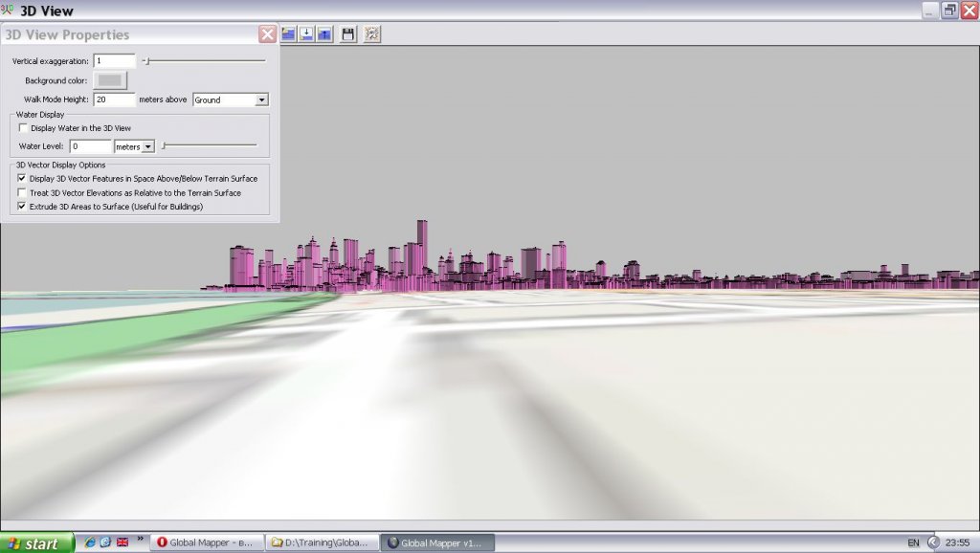Screen dimensions: 980x553
Task: Switch to Opera Global Mapper taskbar item
Action: tap(206, 542)
